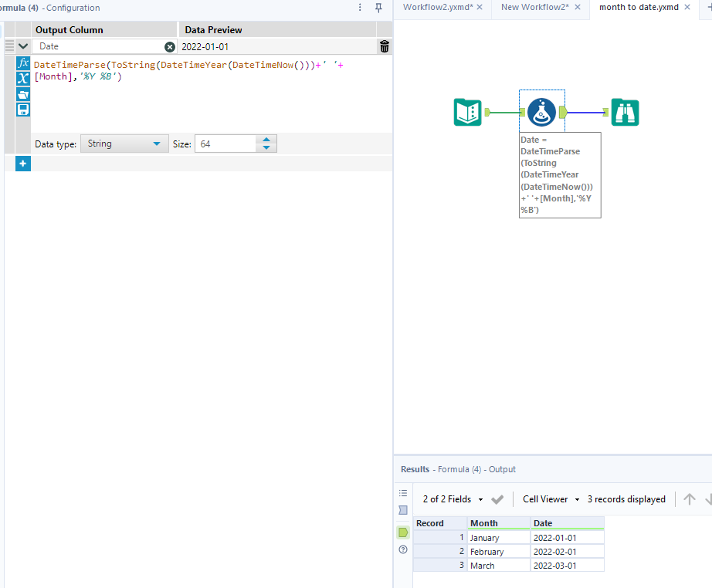This screenshot has width=712, height=588.
Task: Pin the Configuration window
Action: tap(378, 8)
